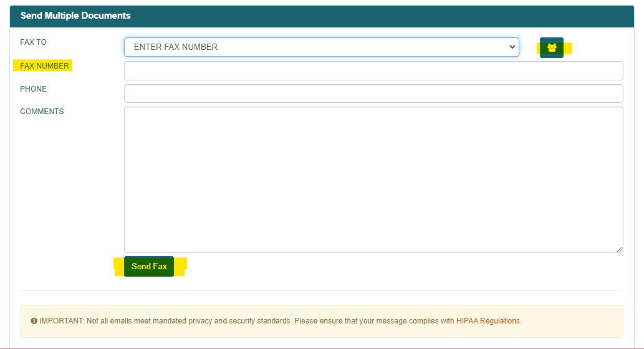Click the PHONE label
Image resolution: width=644 pixels, height=349 pixels.
pyautogui.click(x=33, y=89)
